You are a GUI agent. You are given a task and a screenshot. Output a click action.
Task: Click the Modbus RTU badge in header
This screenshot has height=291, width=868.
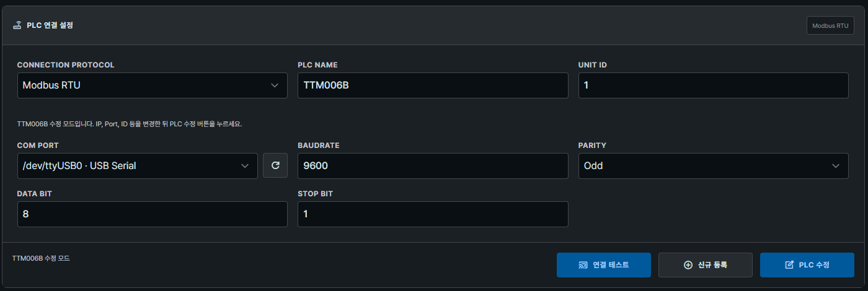[830, 26]
